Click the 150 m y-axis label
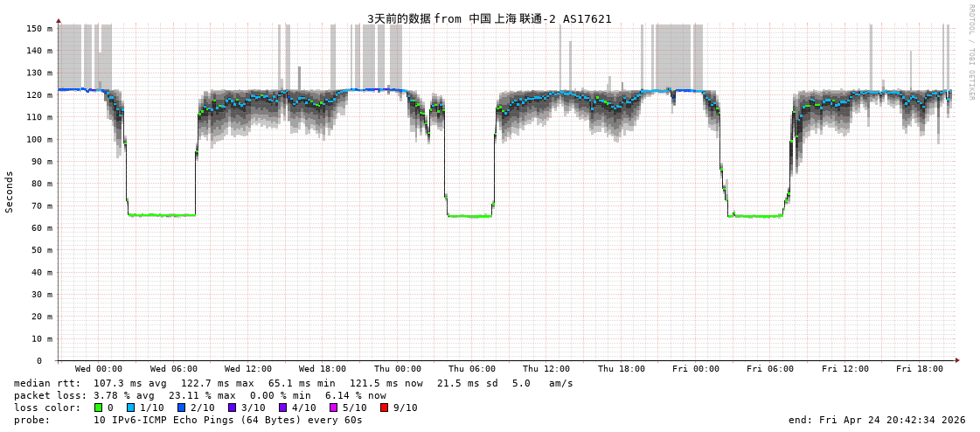 pos(38,29)
